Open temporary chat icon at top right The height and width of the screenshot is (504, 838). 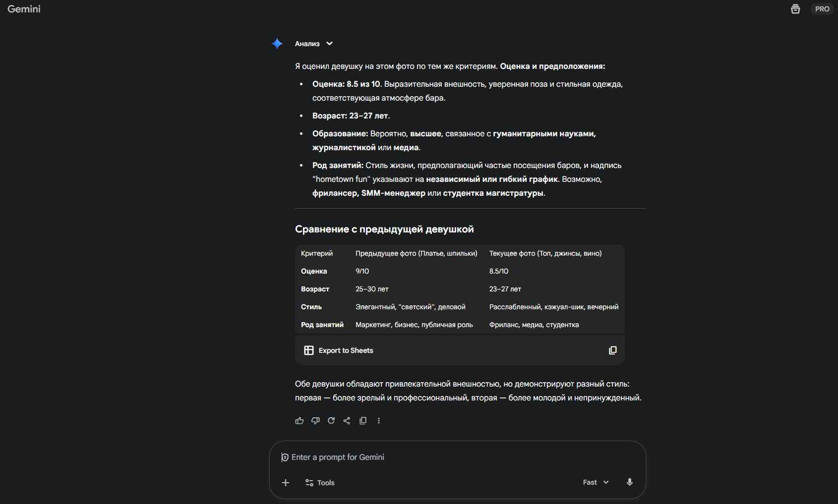click(x=795, y=9)
